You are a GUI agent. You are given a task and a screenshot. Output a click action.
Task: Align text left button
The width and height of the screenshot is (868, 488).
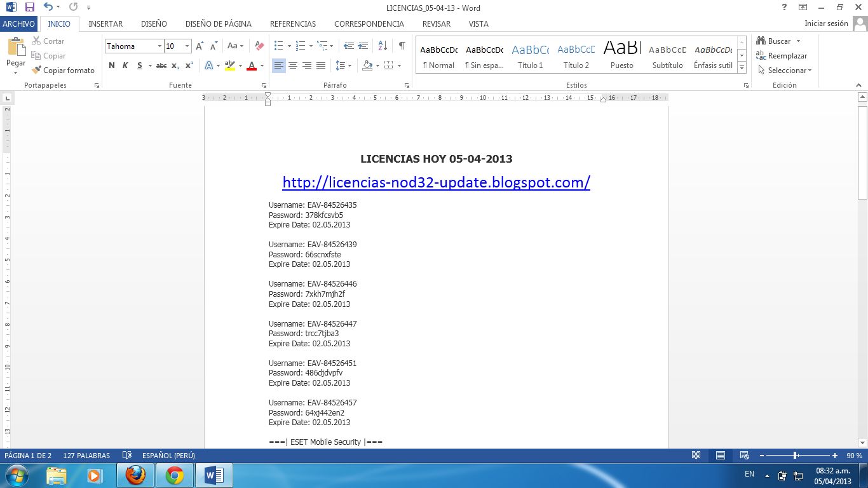coord(279,65)
